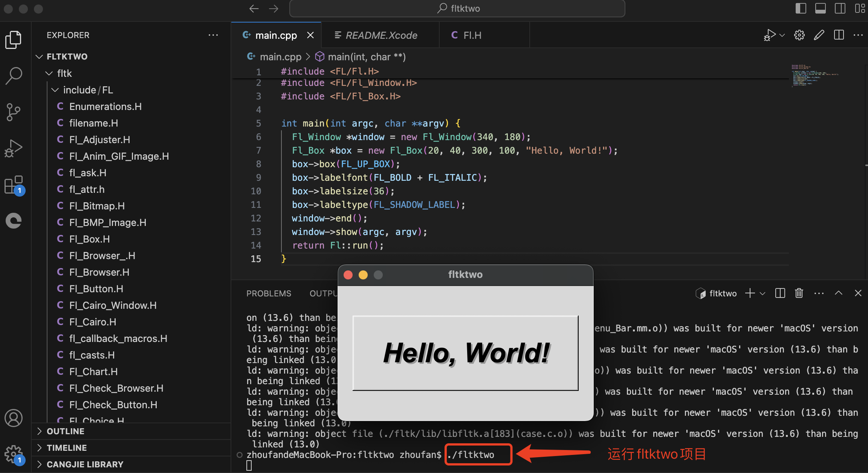The width and height of the screenshot is (868, 473).
Task: Toggle the bottom panel layout button
Action: pyautogui.click(x=821, y=9)
